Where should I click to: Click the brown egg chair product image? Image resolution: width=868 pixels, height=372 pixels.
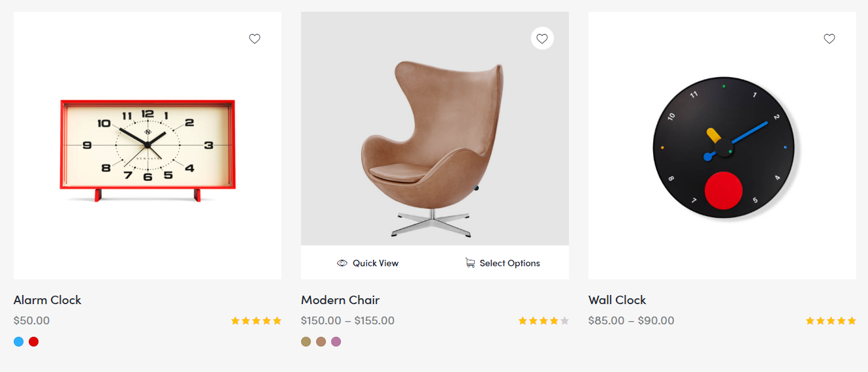pyautogui.click(x=432, y=147)
